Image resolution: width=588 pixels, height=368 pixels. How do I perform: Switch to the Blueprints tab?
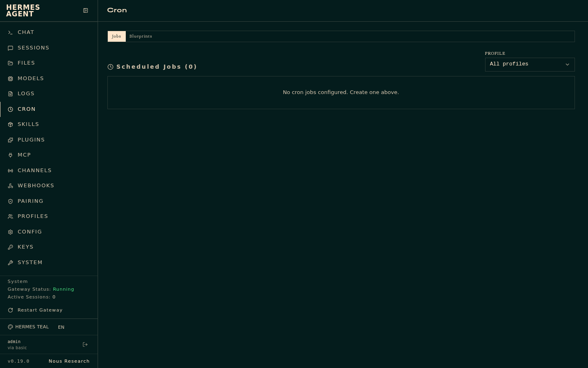point(140,36)
